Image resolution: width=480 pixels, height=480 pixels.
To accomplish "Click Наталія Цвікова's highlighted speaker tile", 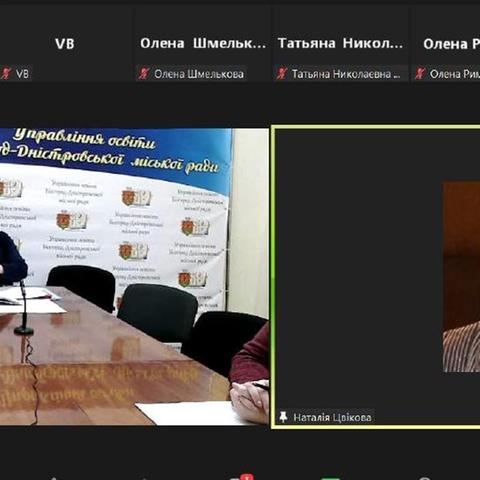I will click(376, 277).
